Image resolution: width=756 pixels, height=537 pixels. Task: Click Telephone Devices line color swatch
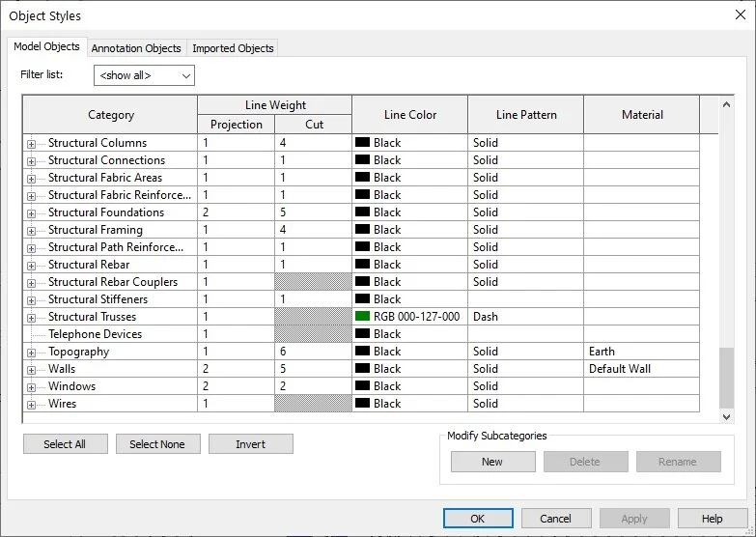(363, 334)
